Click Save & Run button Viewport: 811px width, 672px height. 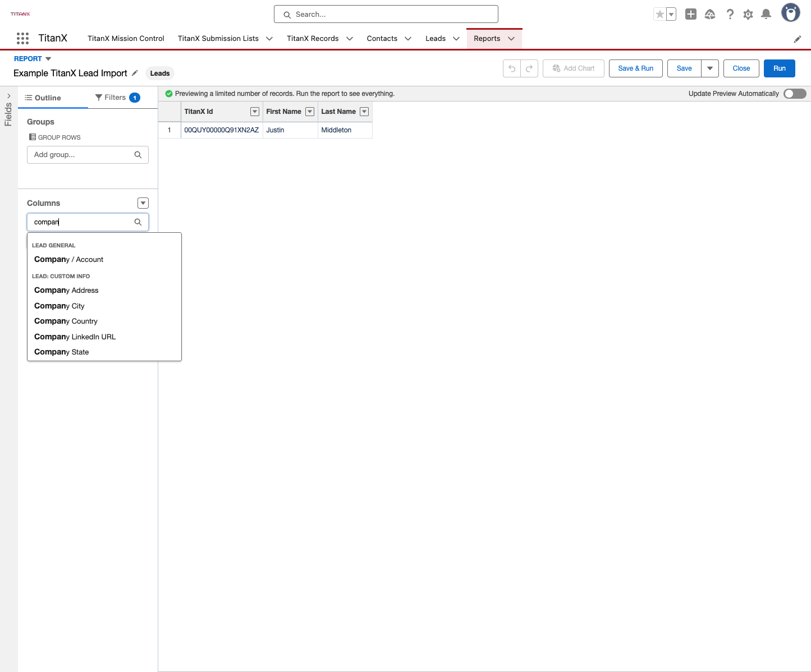click(x=636, y=68)
